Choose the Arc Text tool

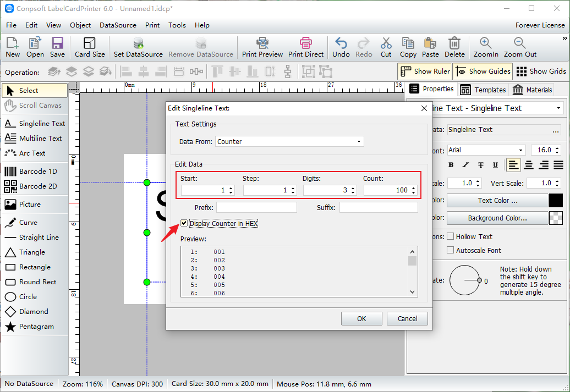pos(35,153)
